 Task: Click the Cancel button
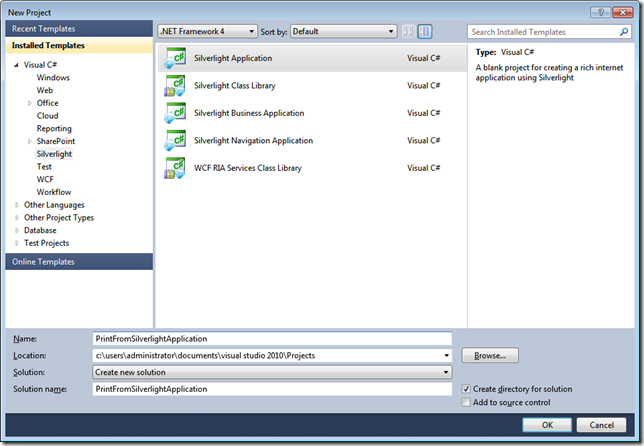click(x=601, y=425)
